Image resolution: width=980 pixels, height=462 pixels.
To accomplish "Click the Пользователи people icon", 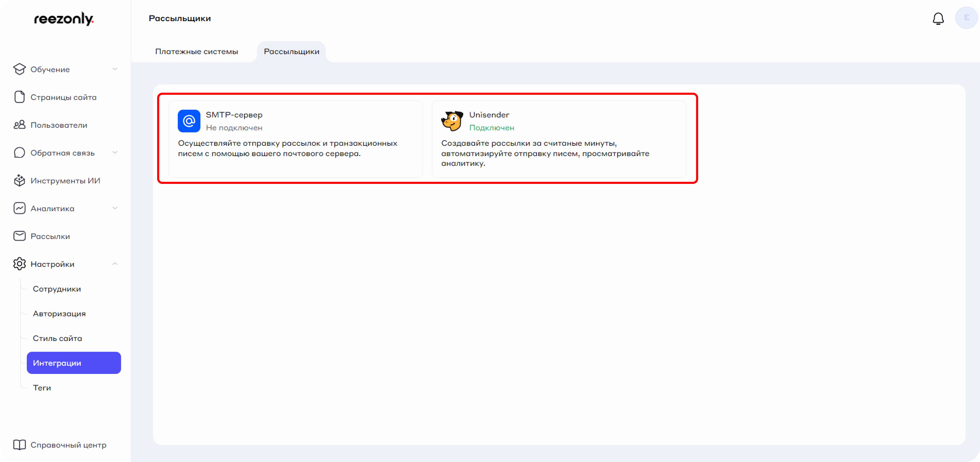I will coord(19,125).
